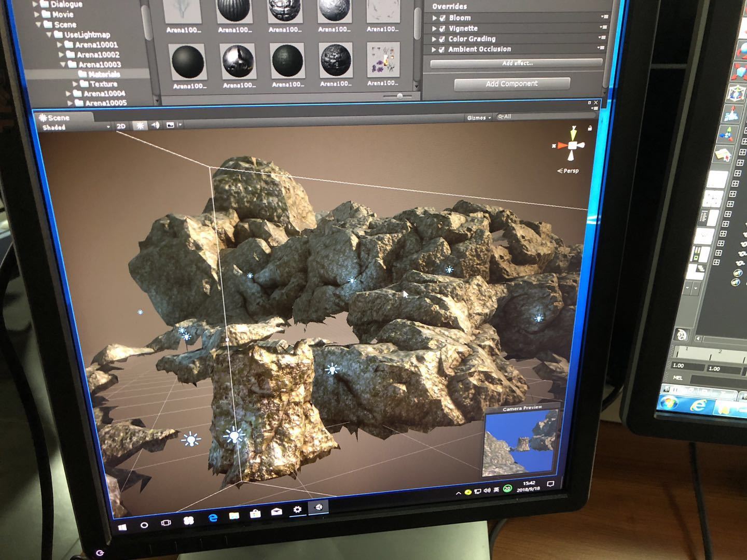
Task: Toggle scene lighting sun icon
Action: (140, 125)
